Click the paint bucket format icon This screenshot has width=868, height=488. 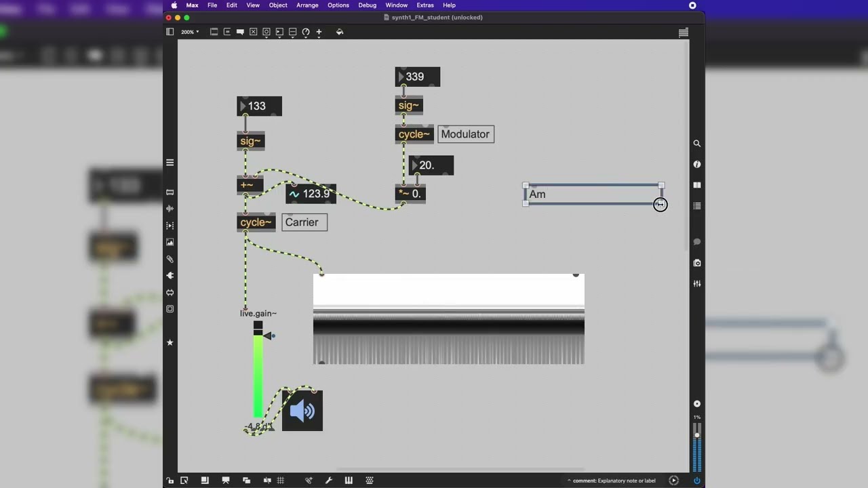(x=340, y=32)
